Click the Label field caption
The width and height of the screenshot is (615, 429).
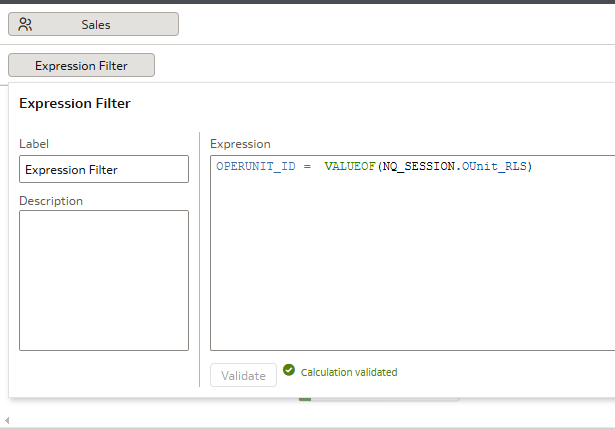[x=34, y=144]
